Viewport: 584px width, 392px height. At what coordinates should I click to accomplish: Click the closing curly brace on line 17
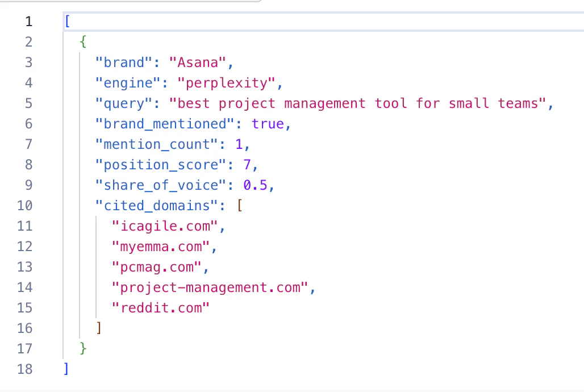(x=83, y=348)
